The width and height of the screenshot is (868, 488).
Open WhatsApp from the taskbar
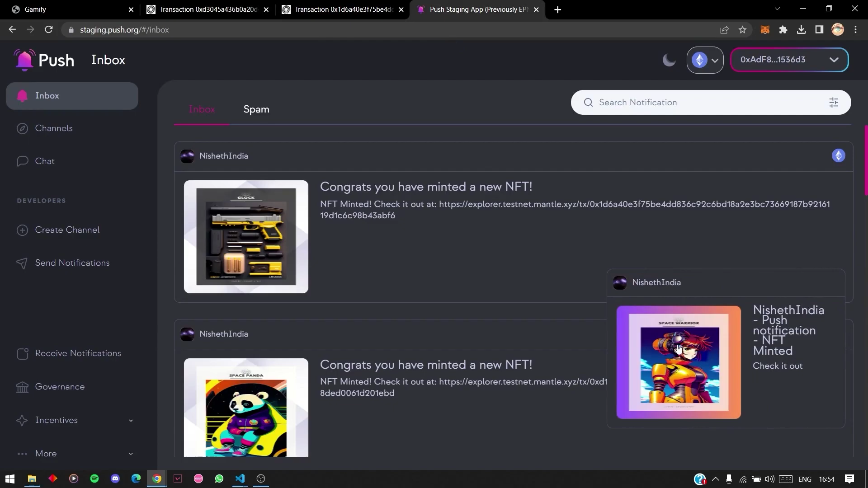[219, 479]
